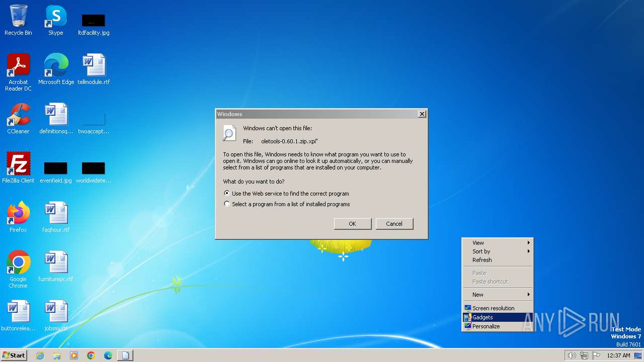Click Cancel in the Windows dialog
Screen dimensions: 644x362
394,224
